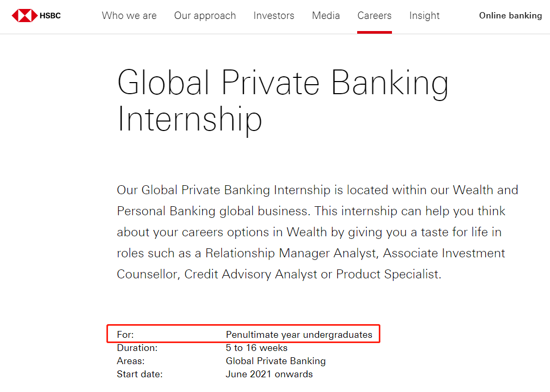Screen dimensions: 550x392
Task: Click Penultimate year undergraduates text
Action: [299, 335]
